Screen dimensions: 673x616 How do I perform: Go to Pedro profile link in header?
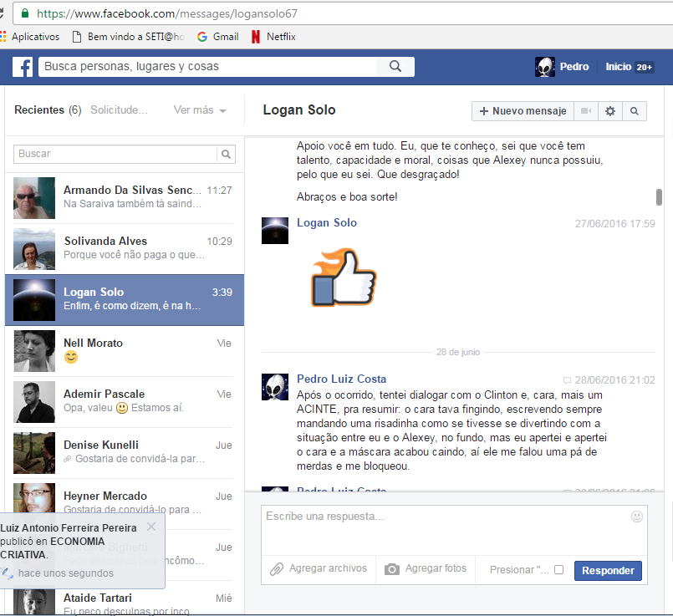tap(574, 67)
